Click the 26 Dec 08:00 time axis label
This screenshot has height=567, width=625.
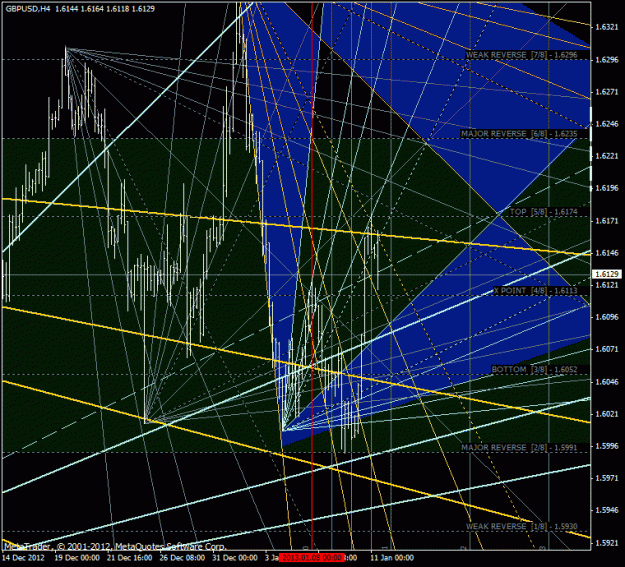pos(182,557)
